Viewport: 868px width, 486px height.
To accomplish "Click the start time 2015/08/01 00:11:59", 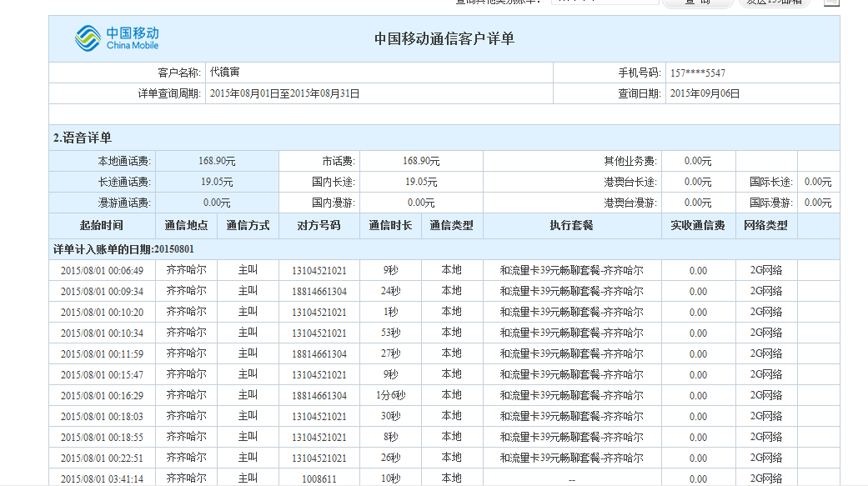I will (102, 353).
